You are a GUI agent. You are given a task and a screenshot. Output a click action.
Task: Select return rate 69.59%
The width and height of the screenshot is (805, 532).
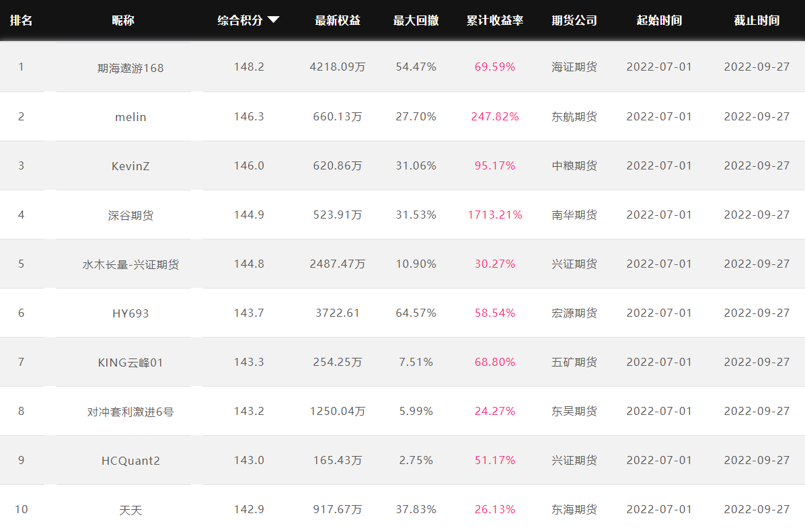click(495, 67)
